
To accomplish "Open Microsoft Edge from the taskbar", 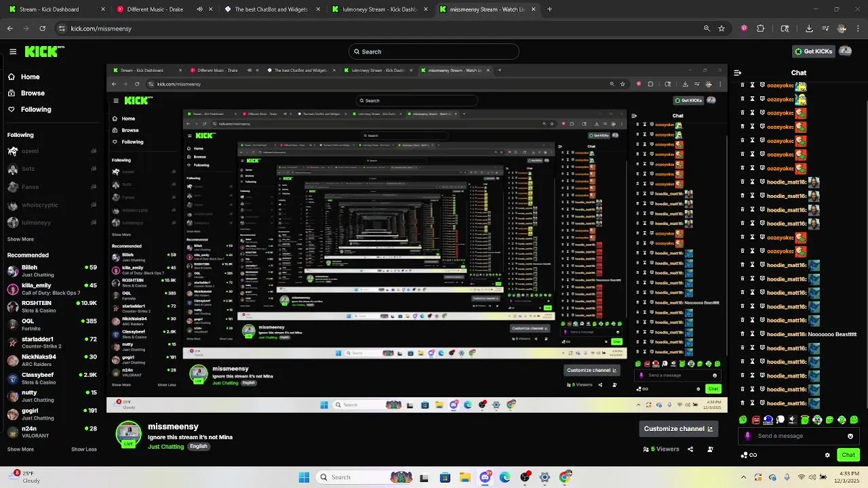I will coord(505,477).
